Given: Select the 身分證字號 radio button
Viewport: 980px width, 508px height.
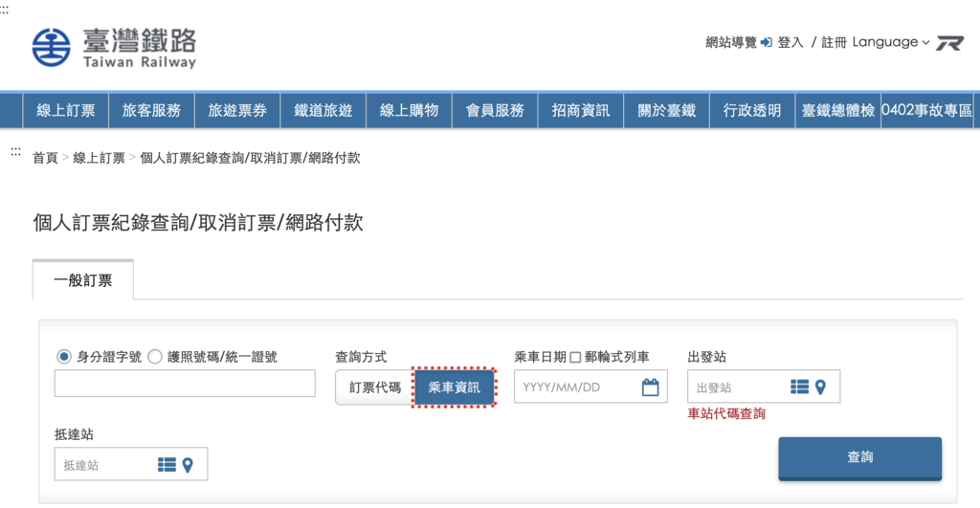Looking at the screenshot, I should click(x=64, y=357).
